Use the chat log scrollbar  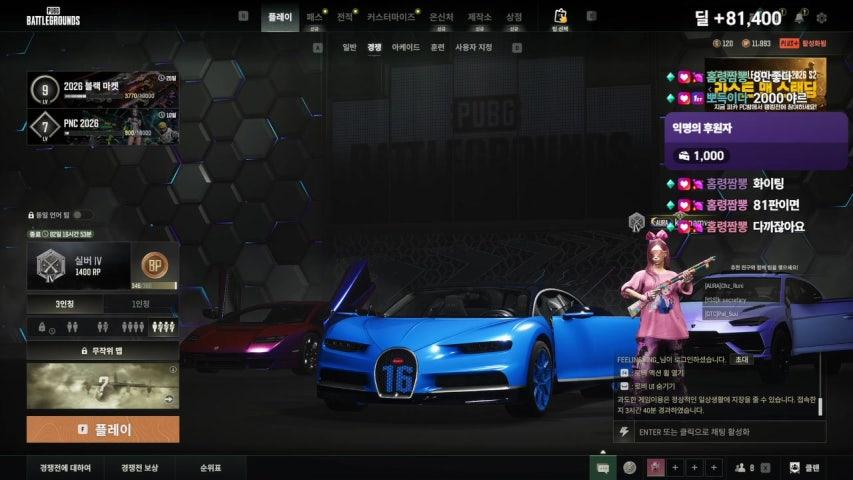pyautogui.click(x=820, y=405)
